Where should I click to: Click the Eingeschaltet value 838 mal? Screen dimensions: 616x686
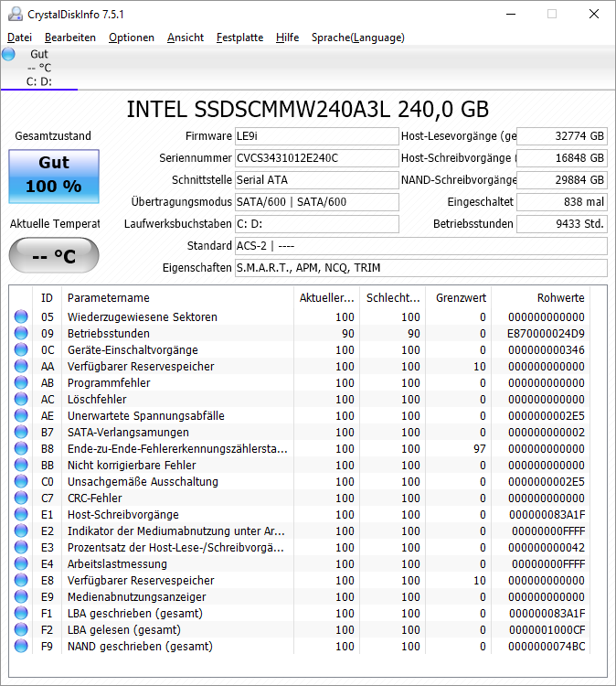tap(562, 202)
